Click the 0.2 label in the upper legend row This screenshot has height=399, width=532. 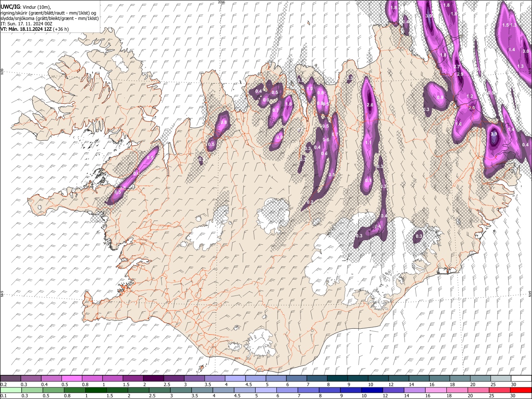pyautogui.click(x=3, y=384)
